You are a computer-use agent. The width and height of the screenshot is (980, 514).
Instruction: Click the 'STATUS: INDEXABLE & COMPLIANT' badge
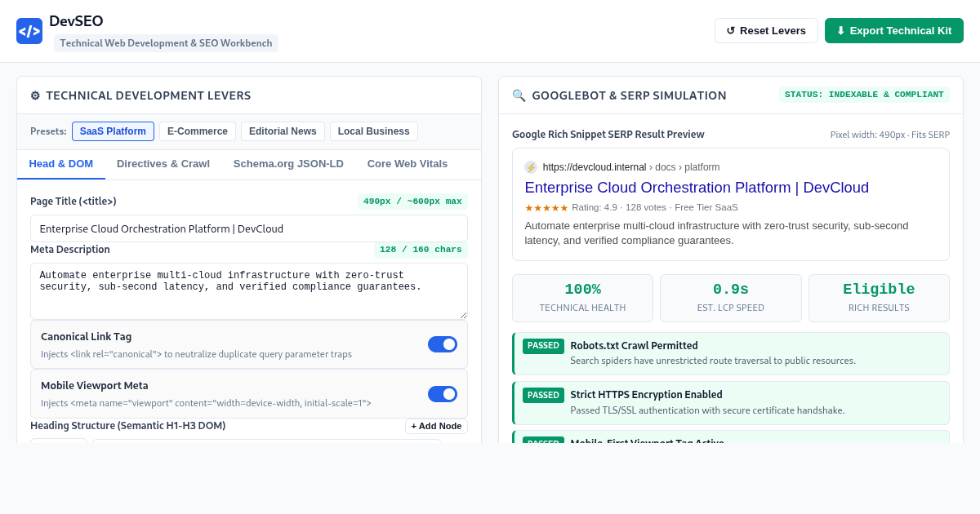(864, 95)
